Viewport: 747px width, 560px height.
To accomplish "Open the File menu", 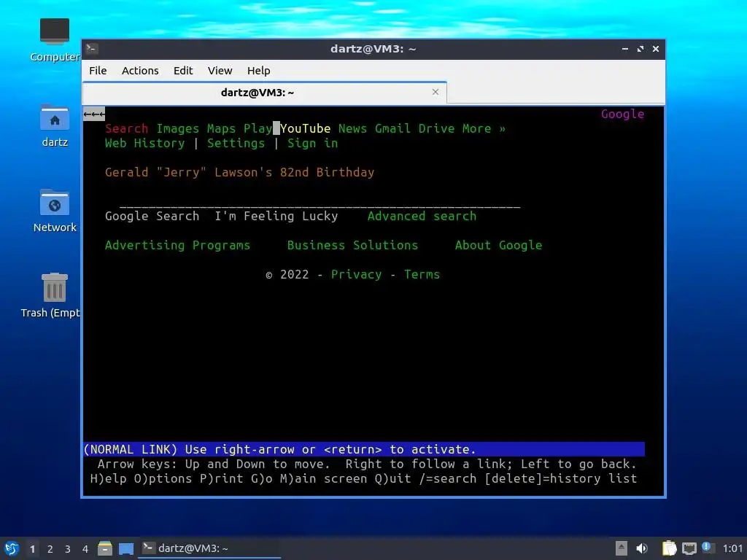I will click(98, 71).
